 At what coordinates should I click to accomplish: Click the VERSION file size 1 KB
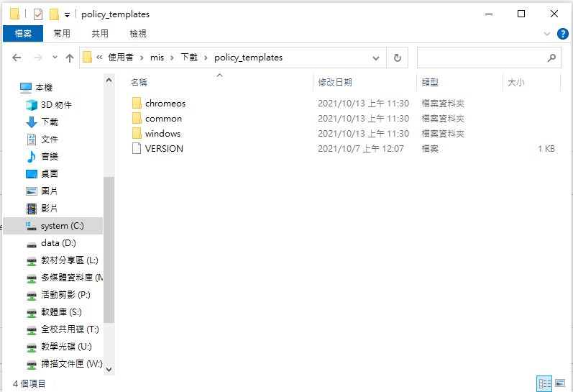click(x=546, y=149)
